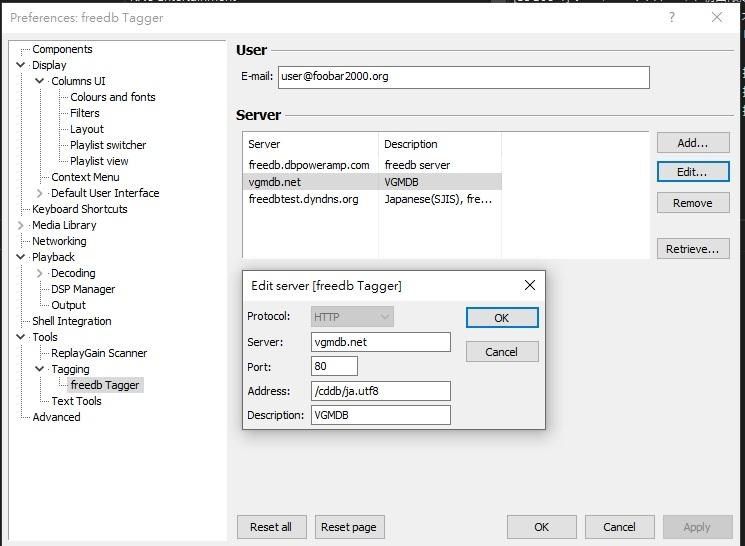
Task: Close the Edit server dialog
Action: coord(529,285)
